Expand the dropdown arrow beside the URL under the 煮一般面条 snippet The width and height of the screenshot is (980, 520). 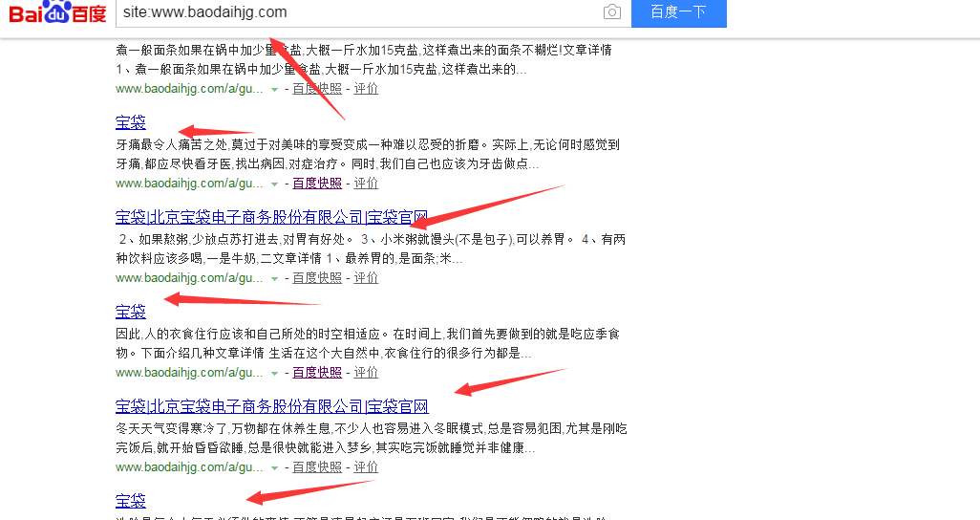274,90
